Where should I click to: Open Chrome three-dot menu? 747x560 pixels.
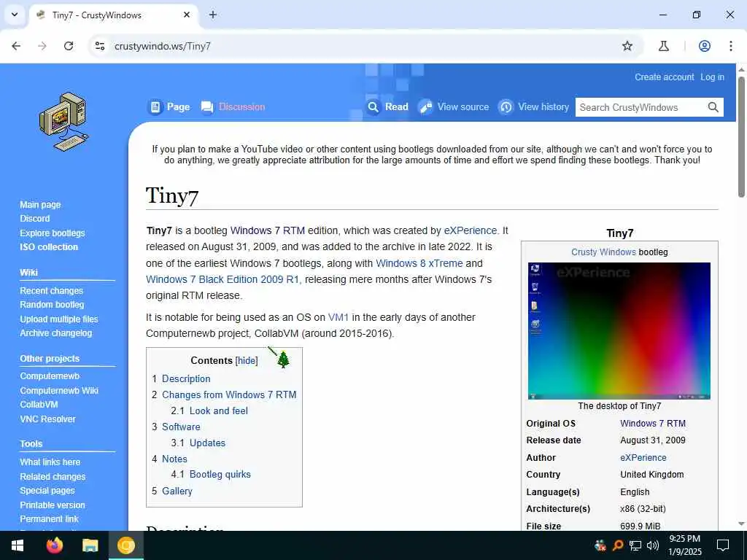(731, 46)
